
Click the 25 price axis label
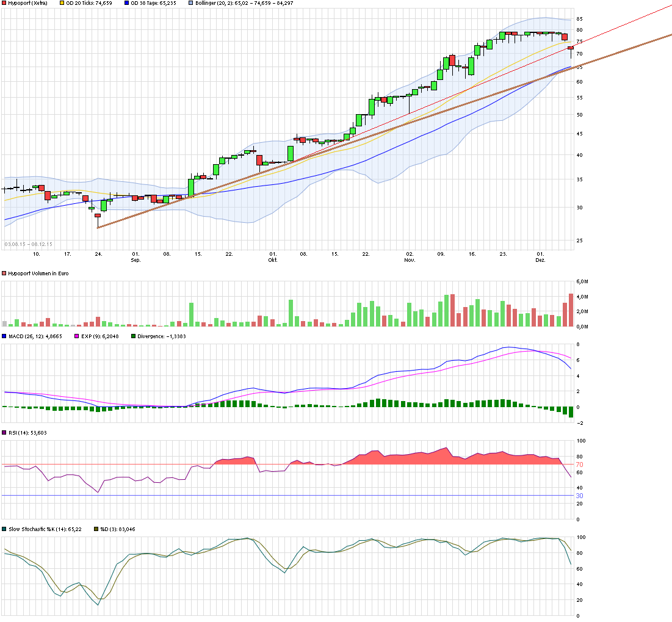pos(579,240)
